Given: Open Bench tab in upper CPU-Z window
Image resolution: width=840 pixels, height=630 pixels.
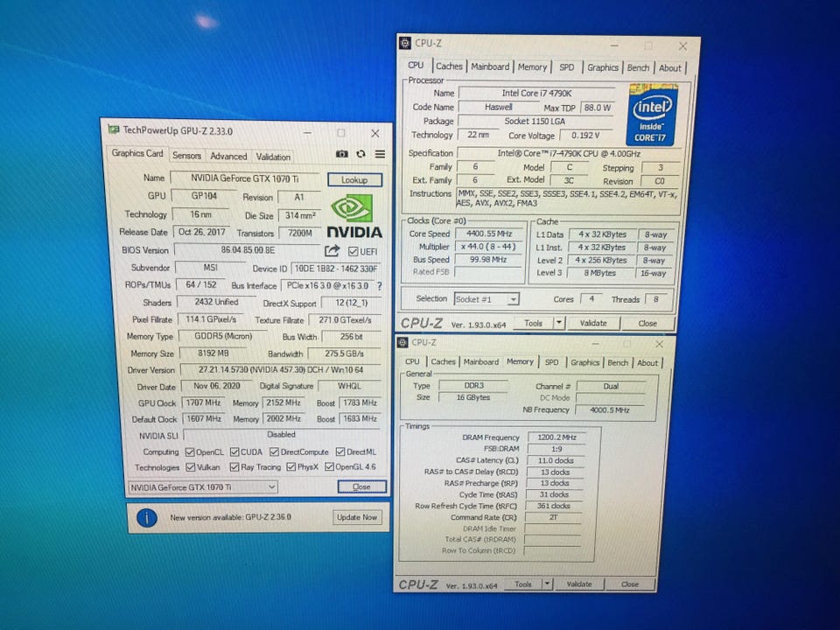Looking at the screenshot, I should [x=638, y=68].
